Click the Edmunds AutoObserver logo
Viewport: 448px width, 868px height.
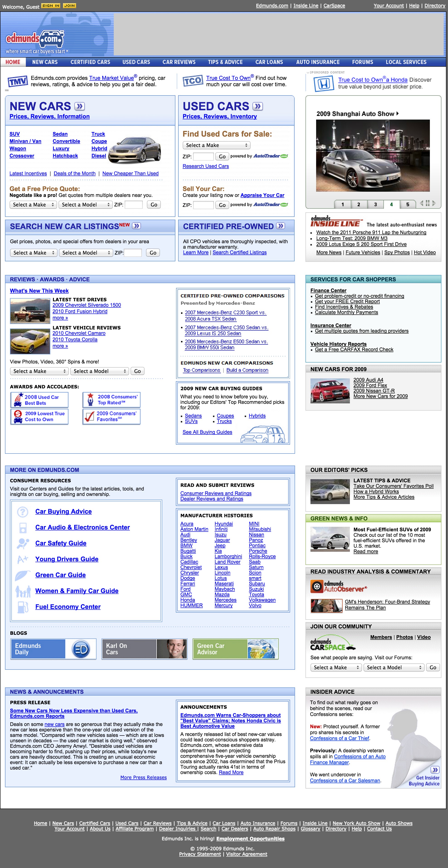(338, 586)
